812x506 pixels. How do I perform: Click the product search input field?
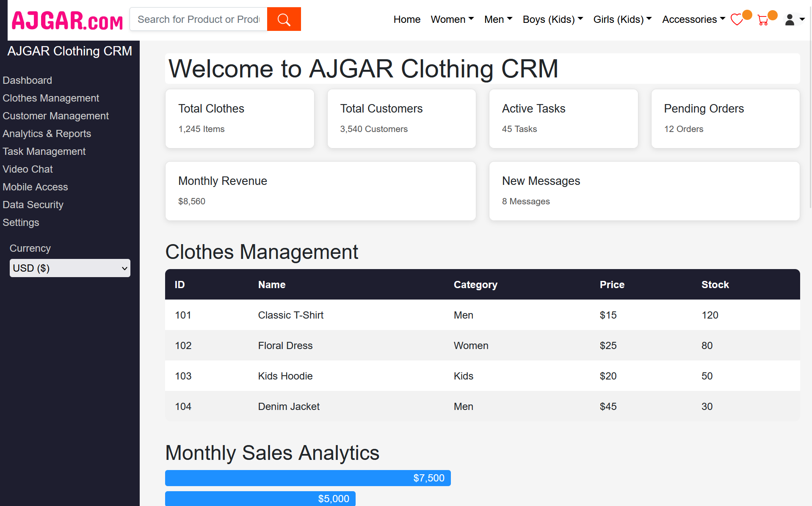[198, 19]
